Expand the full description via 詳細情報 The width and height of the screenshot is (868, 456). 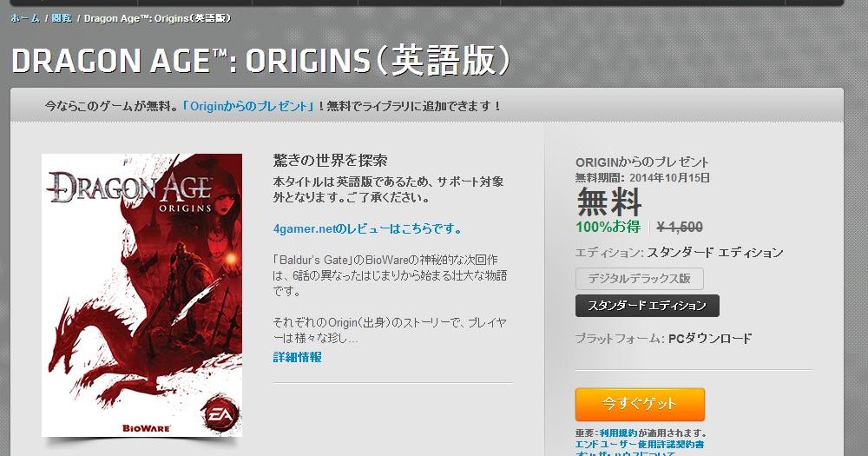click(297, 357)
